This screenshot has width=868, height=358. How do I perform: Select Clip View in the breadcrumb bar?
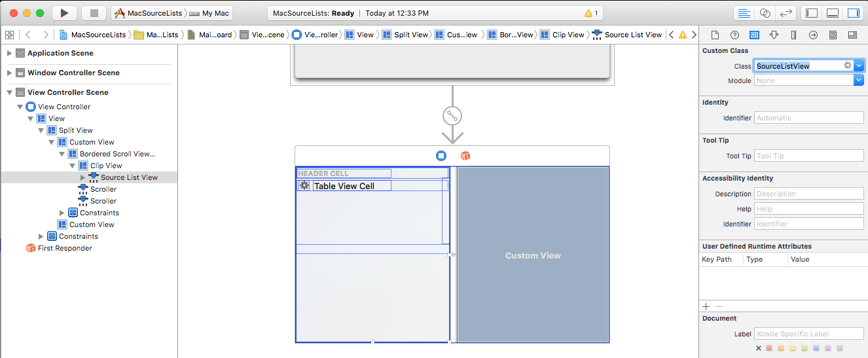562,35
